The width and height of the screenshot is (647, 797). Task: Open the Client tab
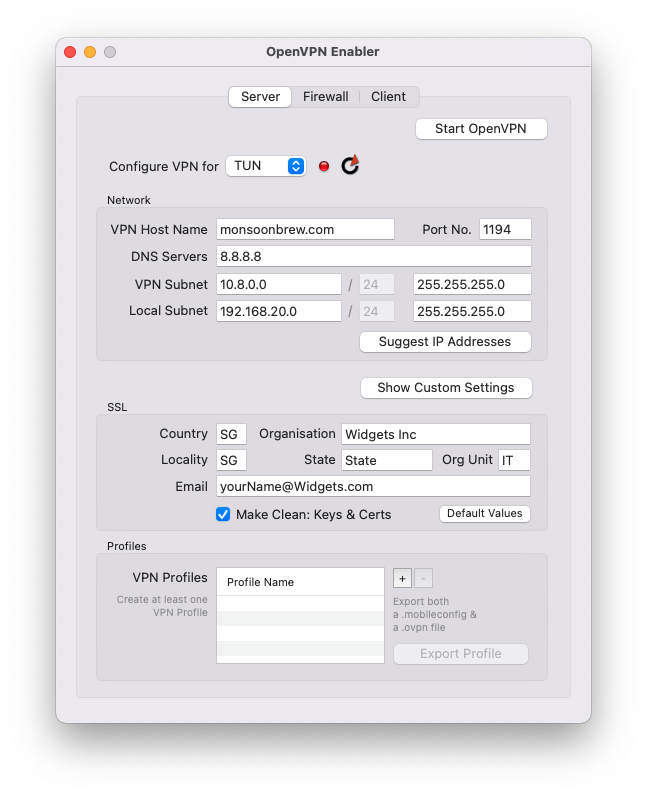(x=388, y=97)
